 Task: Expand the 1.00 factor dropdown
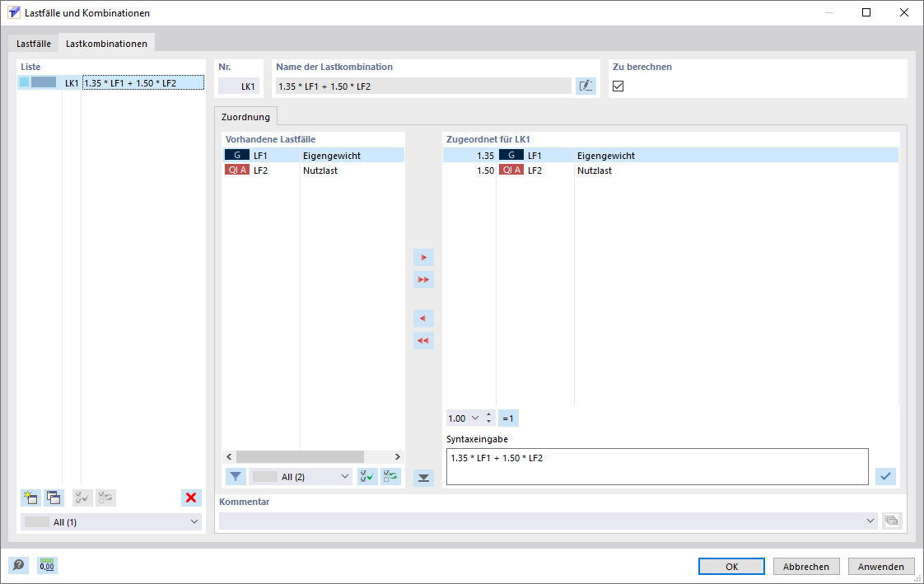coord(475,418)
